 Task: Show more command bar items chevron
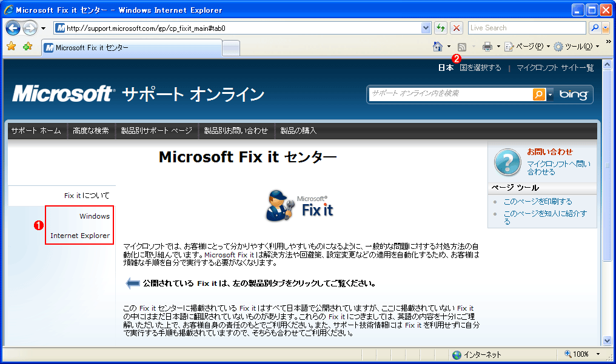(x=609, y=42)
